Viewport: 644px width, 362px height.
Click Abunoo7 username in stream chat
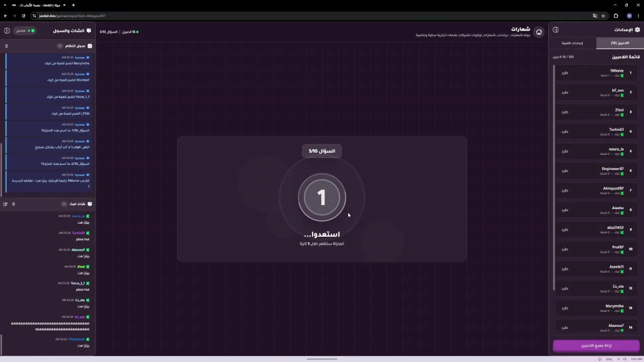click(78, 250)
